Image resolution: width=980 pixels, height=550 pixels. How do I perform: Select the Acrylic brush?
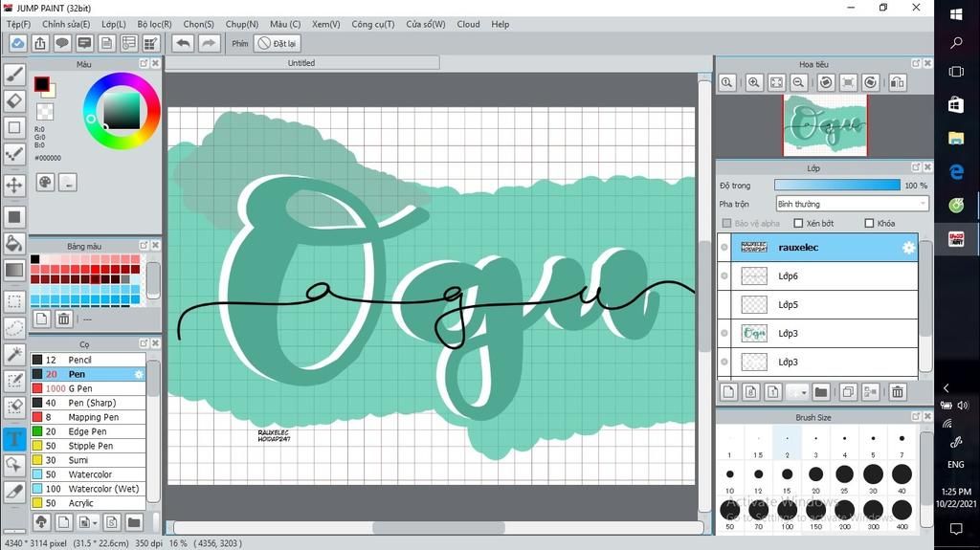point(87,502)
